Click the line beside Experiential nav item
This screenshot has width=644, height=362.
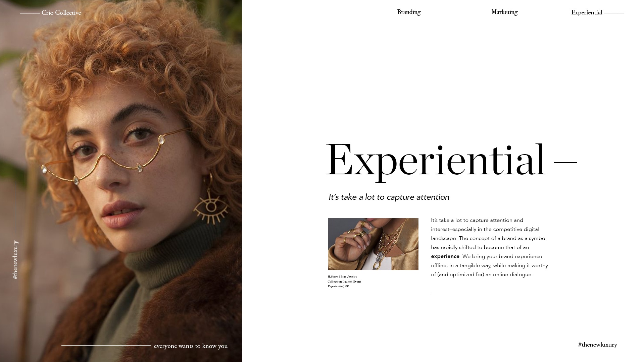pyautogui.click(x=614, y=13)
